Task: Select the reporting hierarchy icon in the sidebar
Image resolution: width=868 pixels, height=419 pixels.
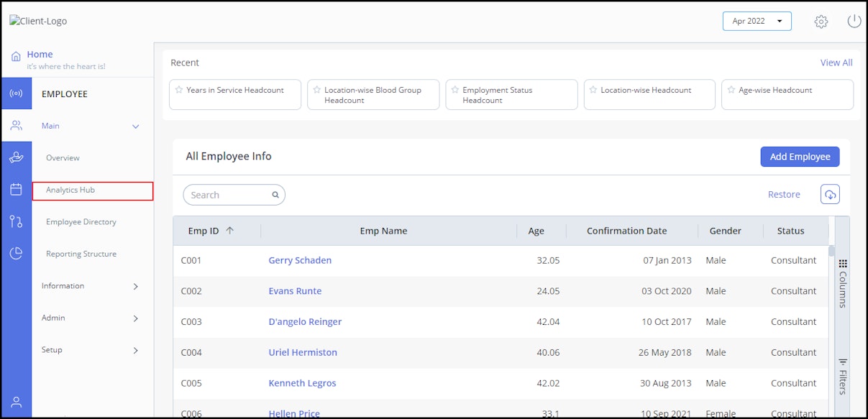Action: (x=16, y=221)
